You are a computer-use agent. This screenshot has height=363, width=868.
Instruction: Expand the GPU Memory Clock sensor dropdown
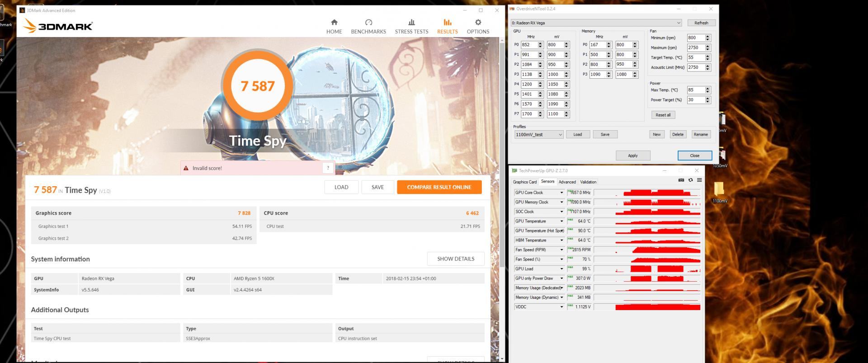pyautogui.click(x=561, y=202)
